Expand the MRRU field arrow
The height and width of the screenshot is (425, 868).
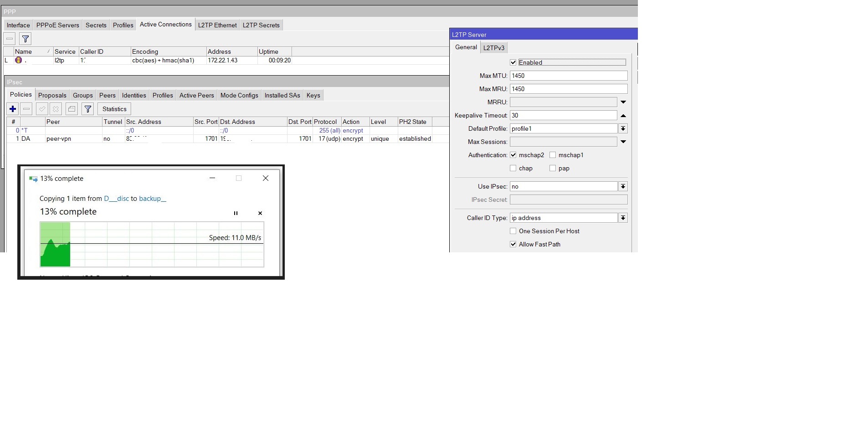tap(623, 102)
